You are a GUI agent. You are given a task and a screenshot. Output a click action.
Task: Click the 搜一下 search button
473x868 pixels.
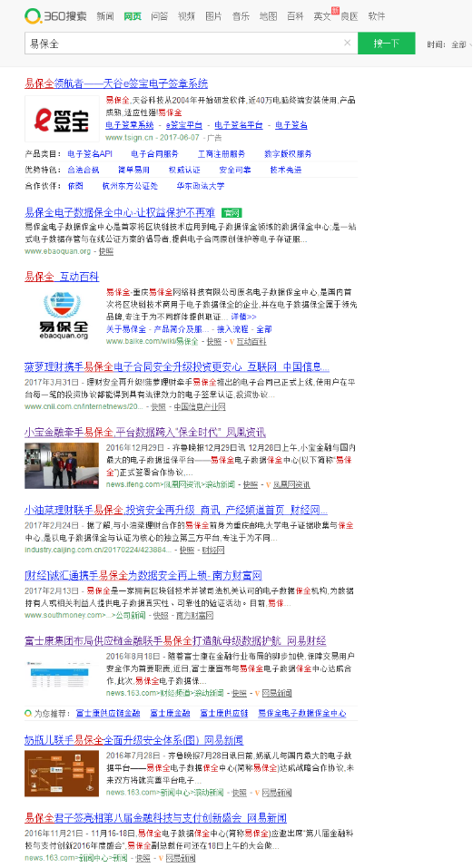coord(386,44)
